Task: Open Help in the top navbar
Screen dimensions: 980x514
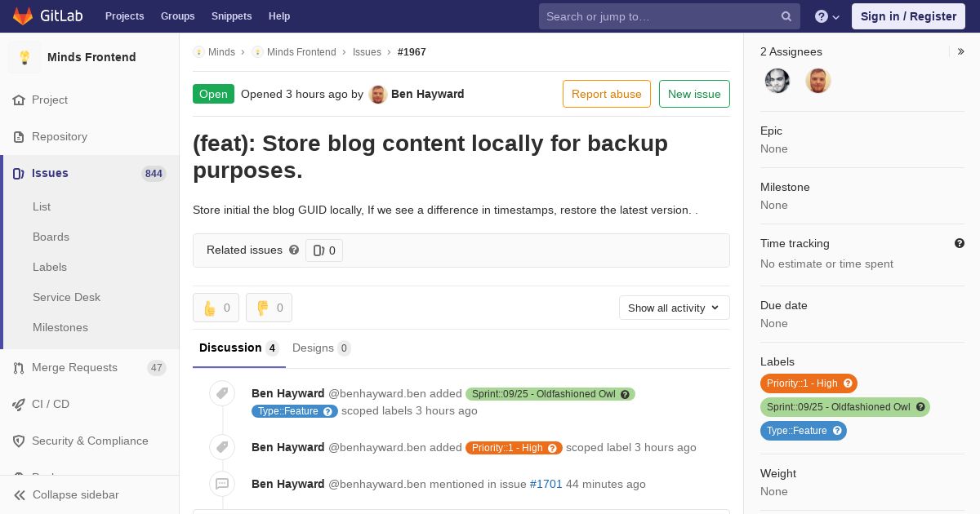Action: coord(279,16)
